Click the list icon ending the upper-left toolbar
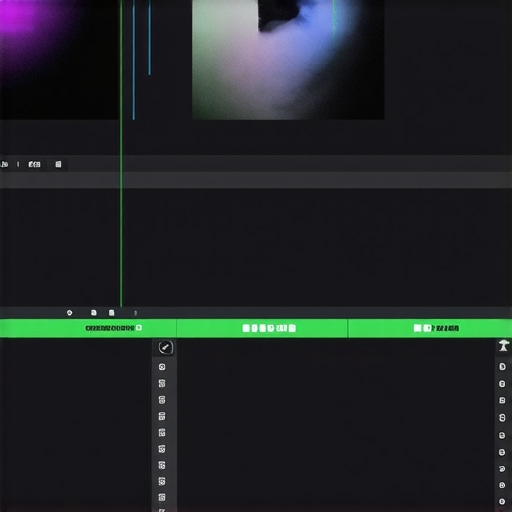The height and width of the screenshot is (512, 512). coord(58,164)
